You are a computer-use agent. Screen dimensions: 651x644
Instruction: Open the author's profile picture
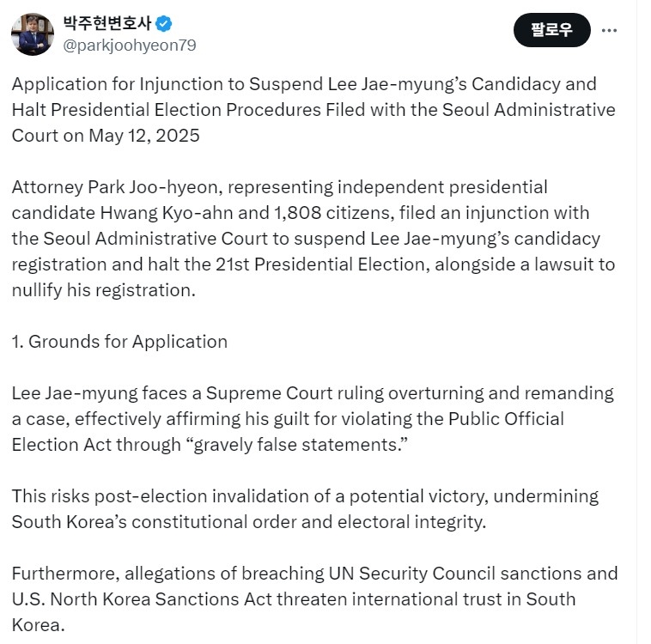pos(33,34)
